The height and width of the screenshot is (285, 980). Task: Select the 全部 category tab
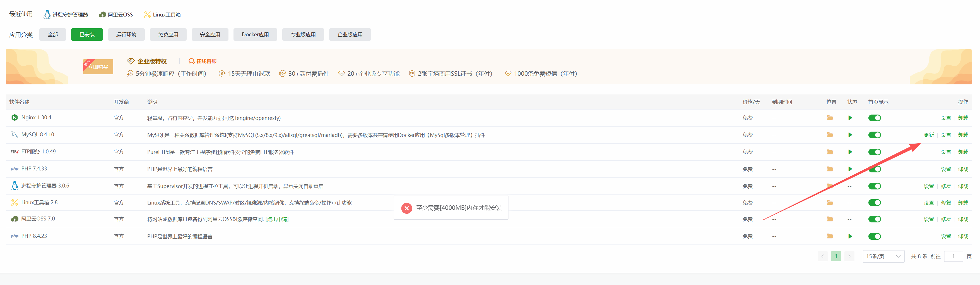coord(52,34)
